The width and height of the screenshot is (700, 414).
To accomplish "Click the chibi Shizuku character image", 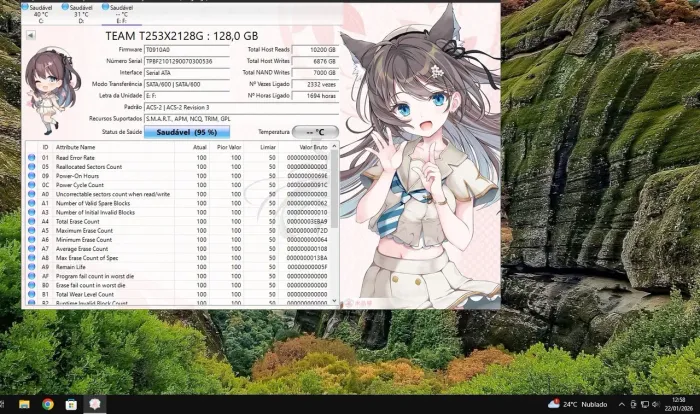I will pos(53,91).
